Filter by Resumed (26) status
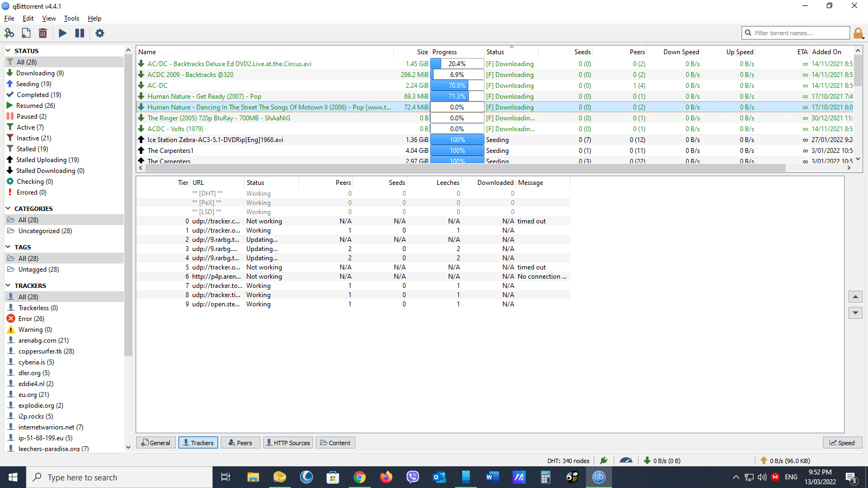Image resolution: width=868 pixels, height=488 pixels. click(65, 106)
